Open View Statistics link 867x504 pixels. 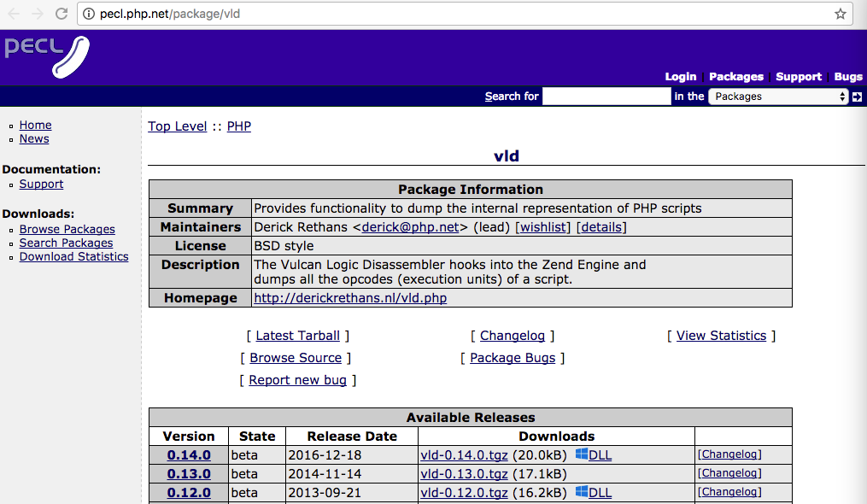(722, 336)
